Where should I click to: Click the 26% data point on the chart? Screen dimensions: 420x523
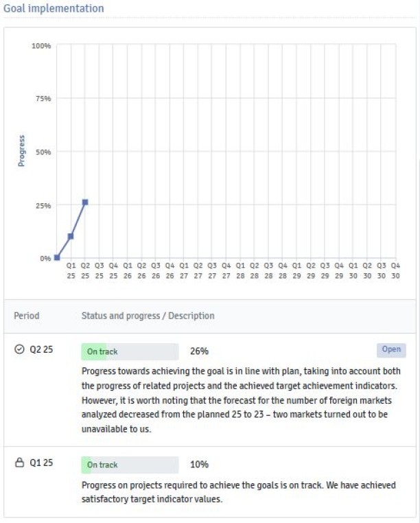(85, 202)
